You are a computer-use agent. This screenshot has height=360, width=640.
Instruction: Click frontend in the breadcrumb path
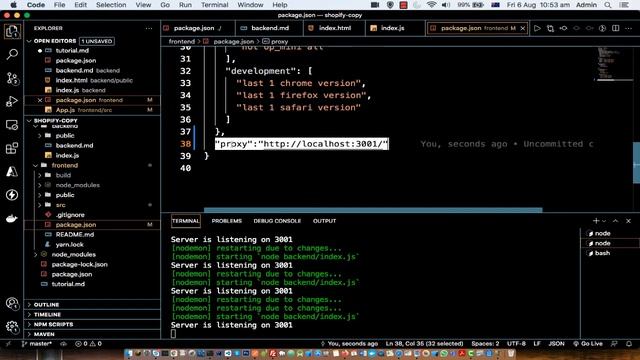click(182, 42)
